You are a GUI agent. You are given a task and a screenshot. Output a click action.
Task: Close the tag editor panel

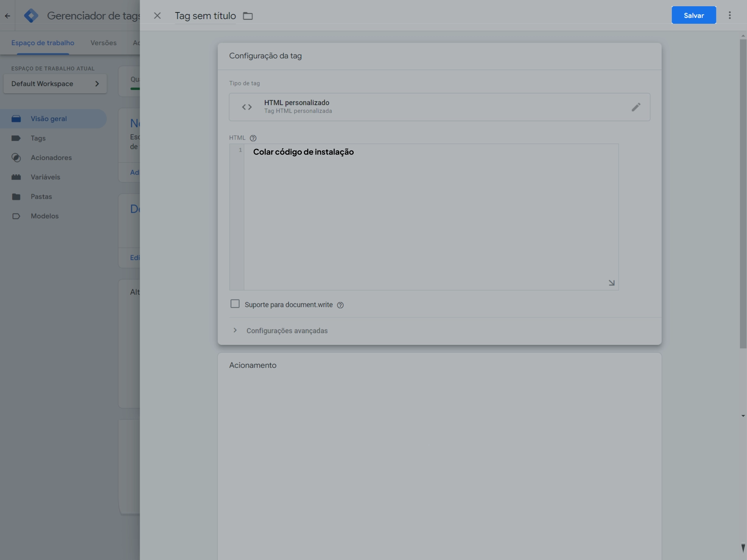[x=157, y=16]
